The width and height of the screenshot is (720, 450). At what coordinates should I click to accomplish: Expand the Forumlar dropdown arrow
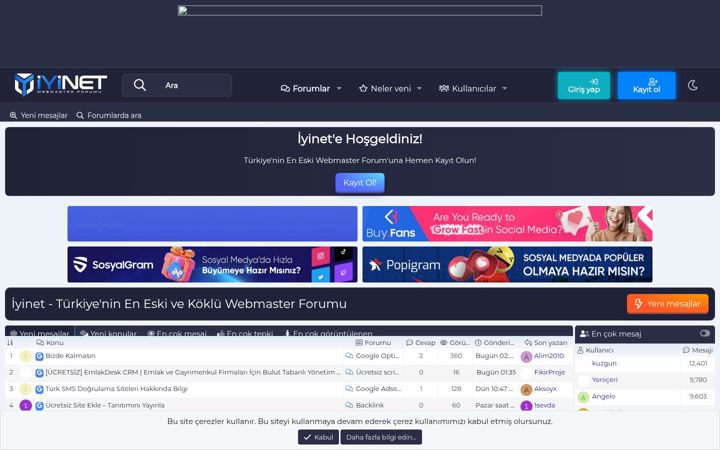click(339, 88)
